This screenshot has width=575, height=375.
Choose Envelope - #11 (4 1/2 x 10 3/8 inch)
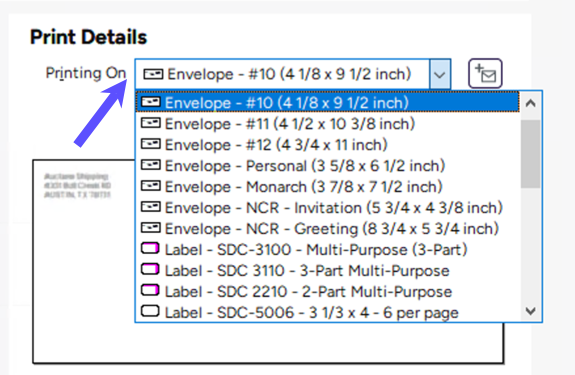point(328,124)
